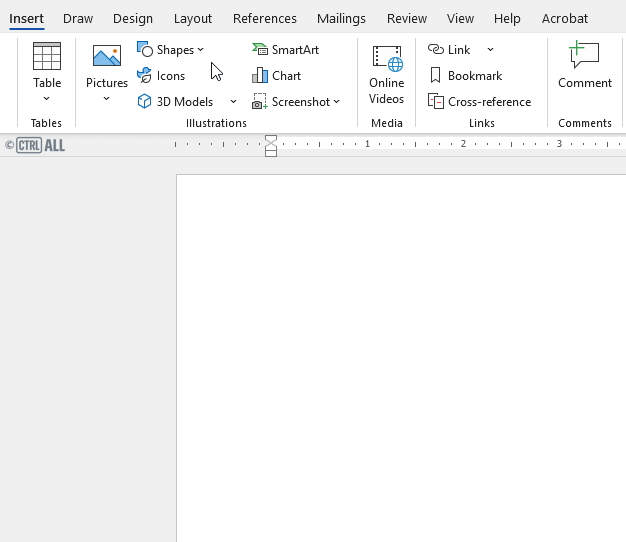626x542 pixels.
Task: Open the References tab
Action: [265, 18]
